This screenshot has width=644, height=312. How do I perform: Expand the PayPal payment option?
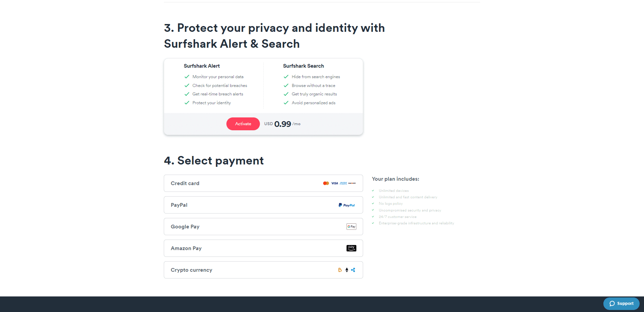(263, 205)
